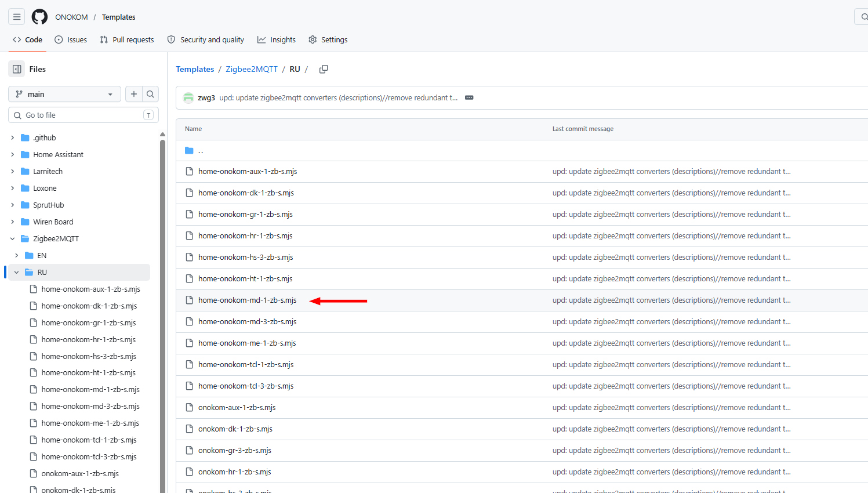Navigate to Zigbee2MQTT in breadcrumb
868x493 pixels.
252,69
